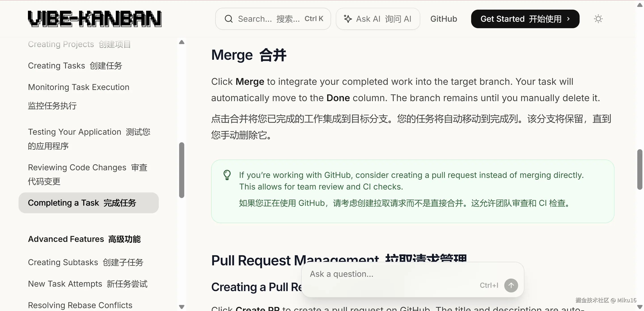644x311 pixels.
Task: Click the sidebar scroll down arrow
Action: (x=182, y=307)
